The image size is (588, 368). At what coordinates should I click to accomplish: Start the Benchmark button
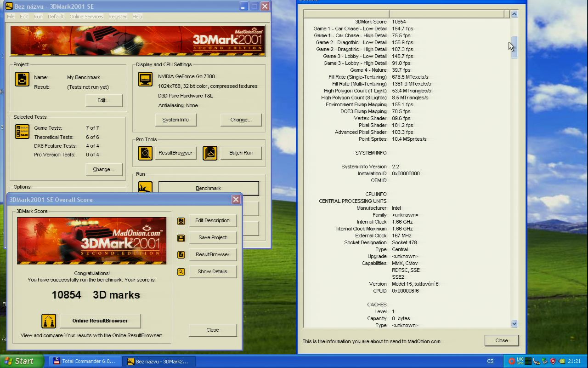pos(209,188)
